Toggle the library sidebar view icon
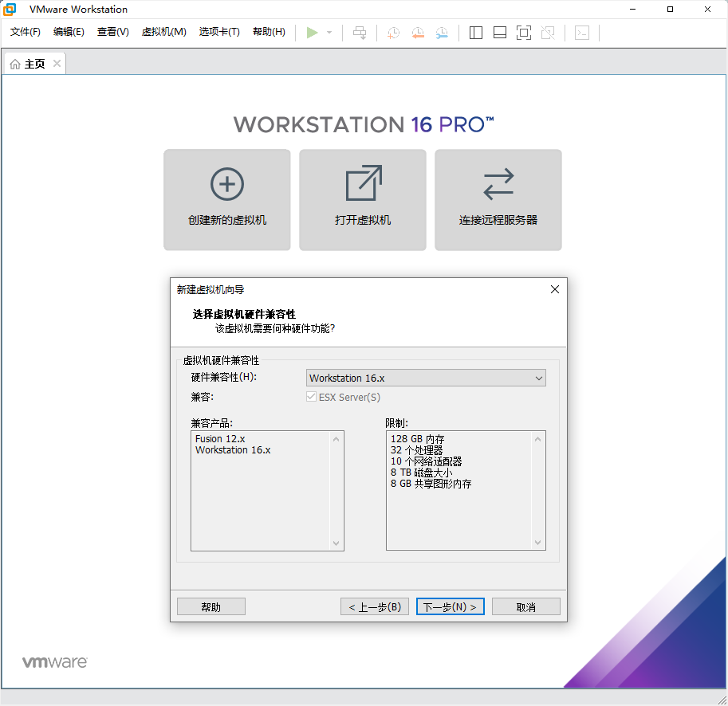 pos(476,33)
